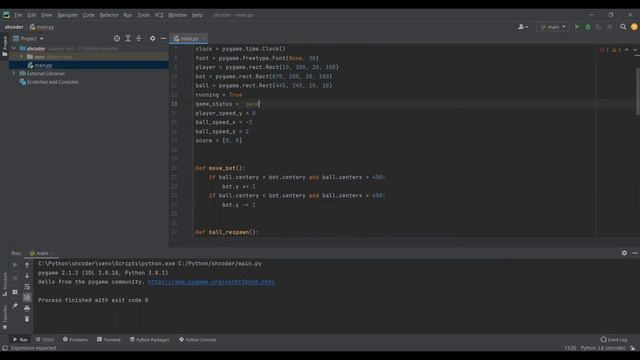640x360 pixels.
Task: Open the File menu
Action: (x=18, y=15)
